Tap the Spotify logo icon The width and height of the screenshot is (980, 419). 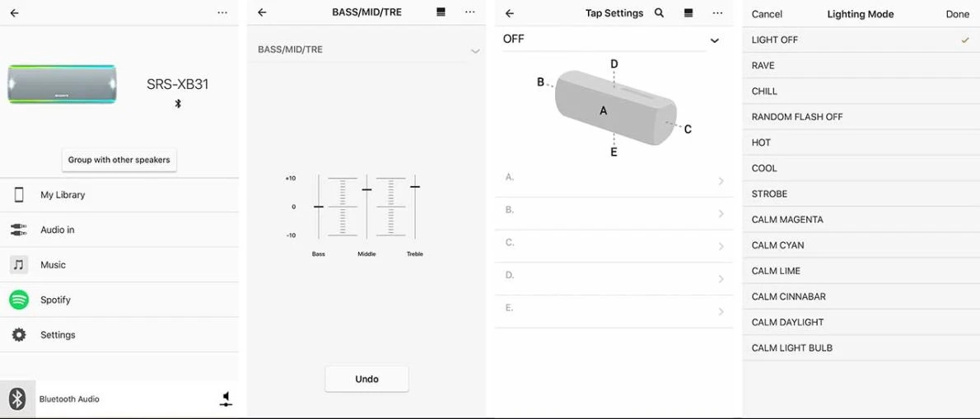(x=19, y=300)
